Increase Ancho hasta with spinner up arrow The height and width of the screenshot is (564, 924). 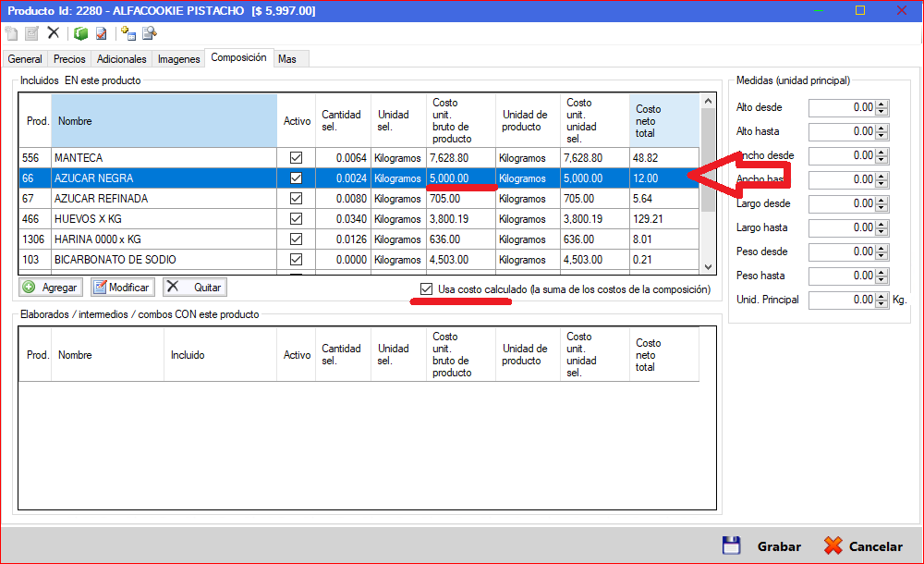point(881,177)
